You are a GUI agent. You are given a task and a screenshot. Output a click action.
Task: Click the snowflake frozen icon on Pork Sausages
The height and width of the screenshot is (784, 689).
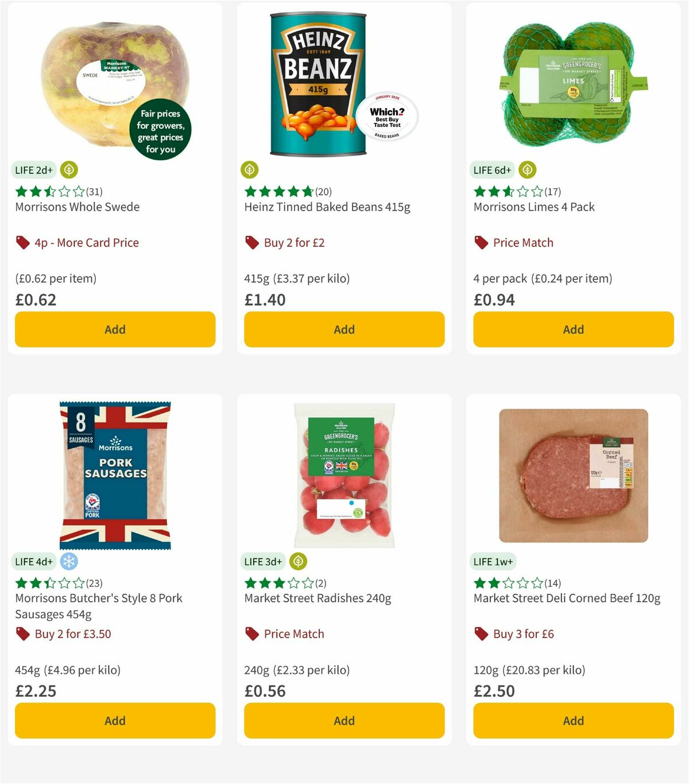[68, 561]
